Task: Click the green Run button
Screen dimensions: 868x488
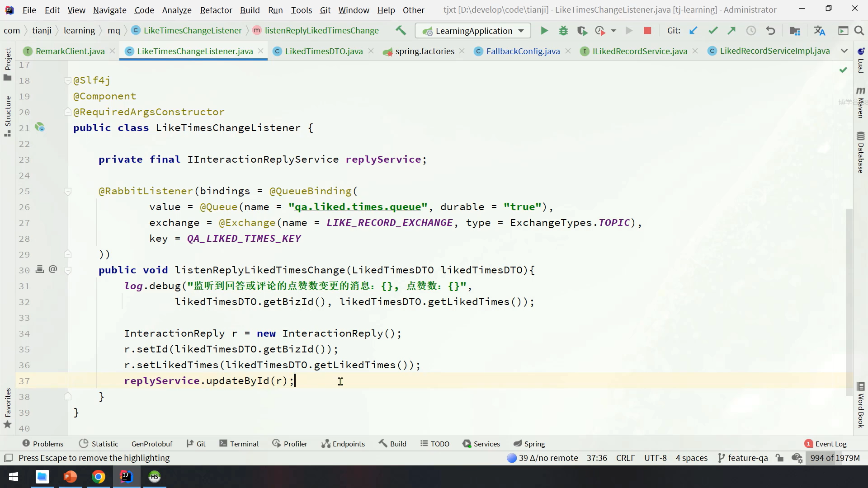Action: pos(544,31)
